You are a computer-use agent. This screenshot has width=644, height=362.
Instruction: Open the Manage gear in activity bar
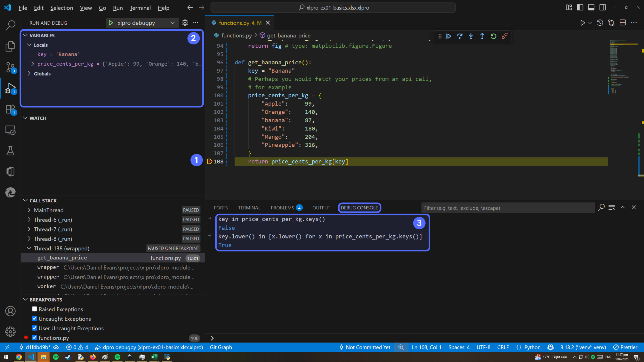pos(10,331)
